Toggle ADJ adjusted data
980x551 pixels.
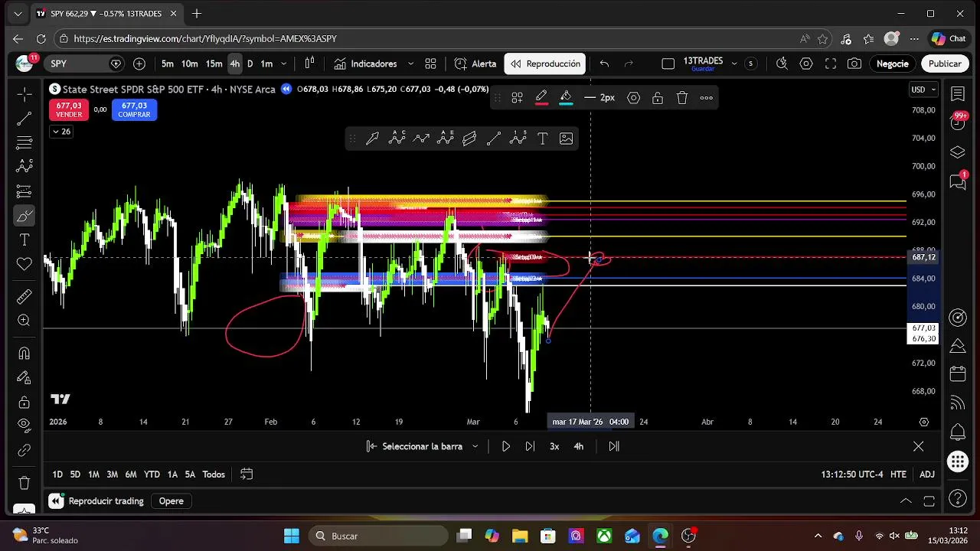(x=927, y=474)
